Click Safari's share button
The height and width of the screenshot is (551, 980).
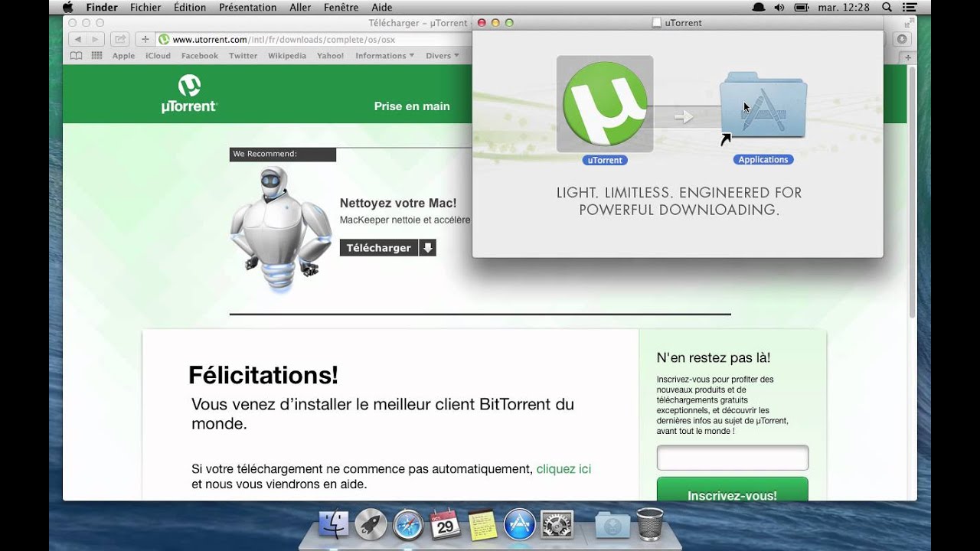point(119,39)
